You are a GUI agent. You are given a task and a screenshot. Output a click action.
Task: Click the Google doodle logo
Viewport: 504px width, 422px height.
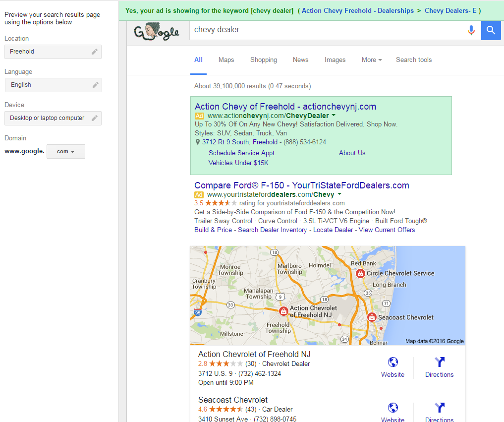[156, 32]
